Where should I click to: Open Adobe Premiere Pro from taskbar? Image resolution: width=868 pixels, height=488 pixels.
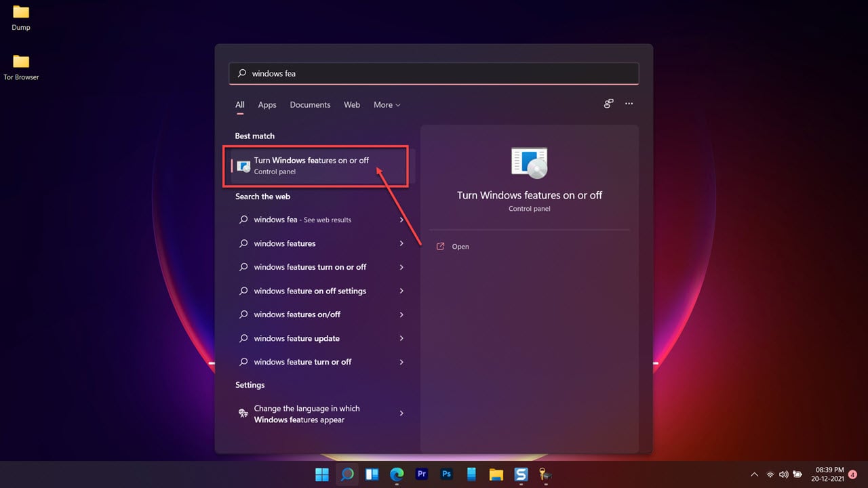click(421, 474)
